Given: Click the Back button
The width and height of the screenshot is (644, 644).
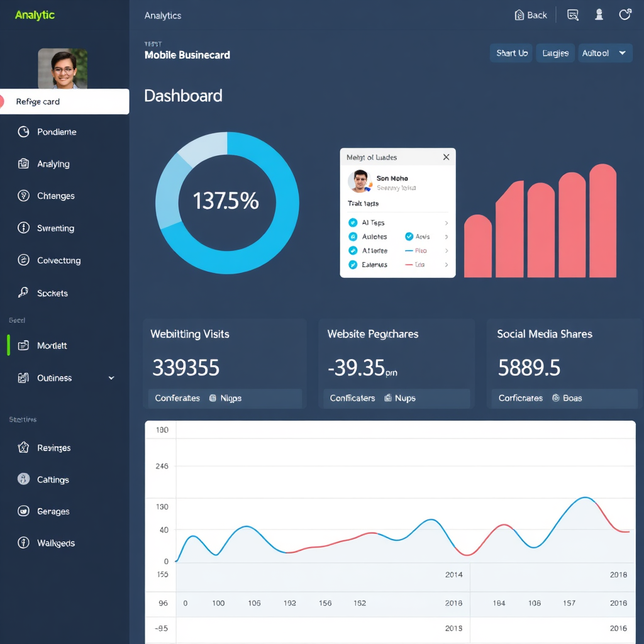Looking at the screenshot, I should pos(530,14).
